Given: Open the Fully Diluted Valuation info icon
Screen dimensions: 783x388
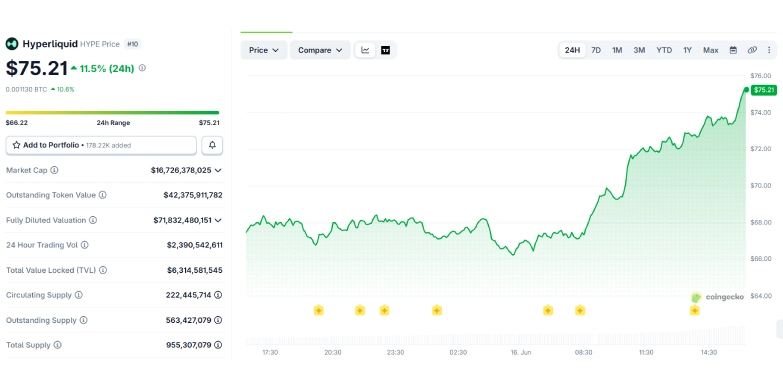Looking at the screenshot, I should tap(93, 220).
